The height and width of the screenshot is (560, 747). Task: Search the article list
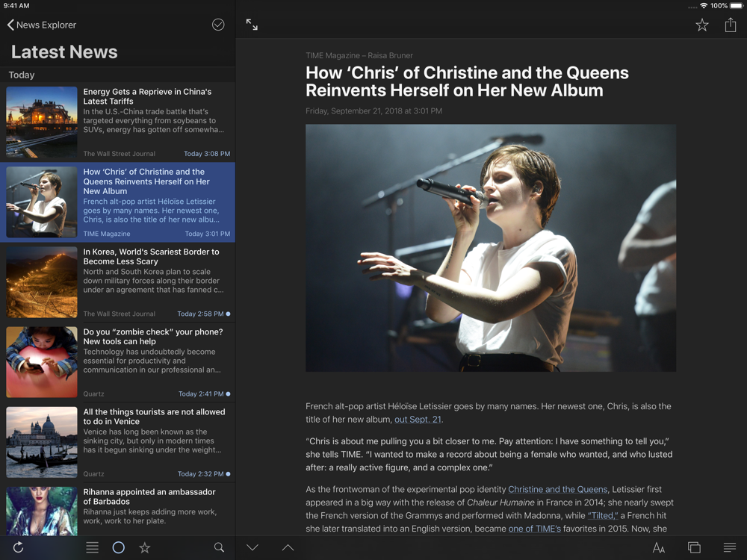pos(219,547)
